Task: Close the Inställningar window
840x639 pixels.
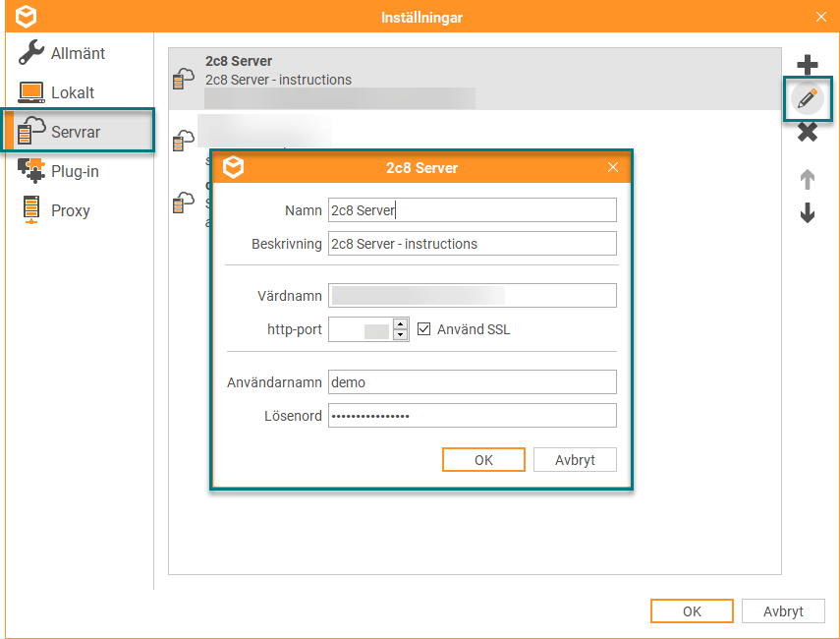Action: (820, 17)
